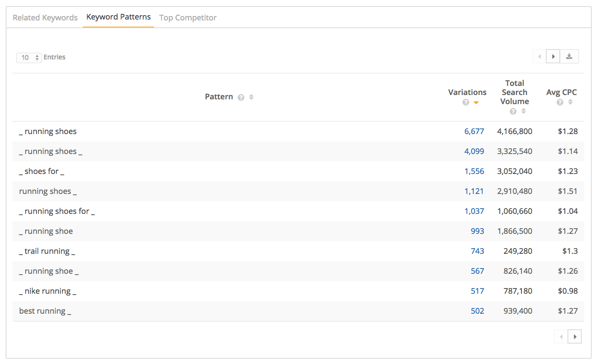Click the $1.04 Avg CPC value
The width and height of the screenshot is (600, 364).
tap(568, 211)
